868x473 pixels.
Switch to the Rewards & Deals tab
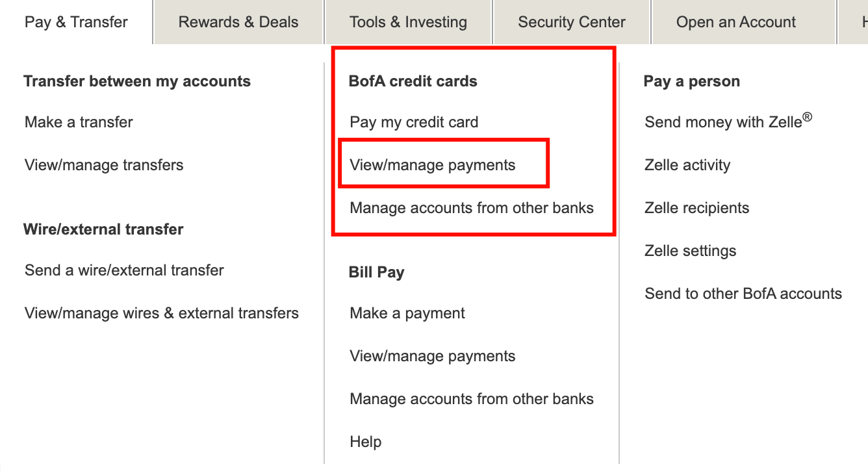tap(238, 22)
